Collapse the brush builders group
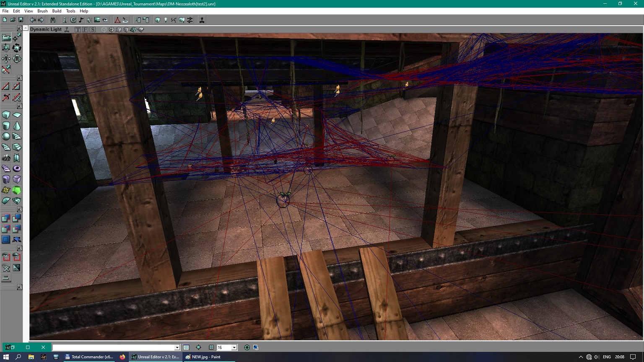This screenshot has height=362, width=644. coord(19,106)
